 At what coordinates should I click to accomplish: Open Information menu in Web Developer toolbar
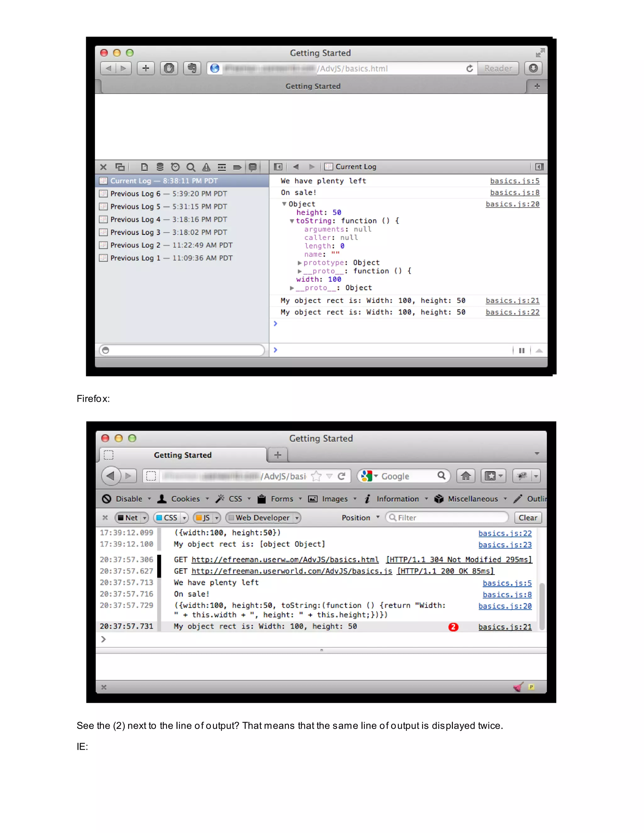click(396, 499)
